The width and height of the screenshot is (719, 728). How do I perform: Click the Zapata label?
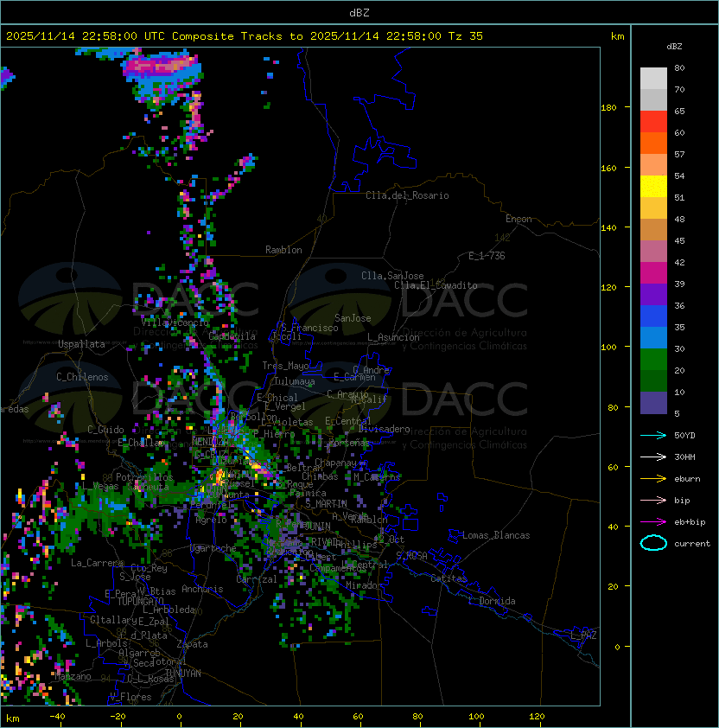click(192, 644)
